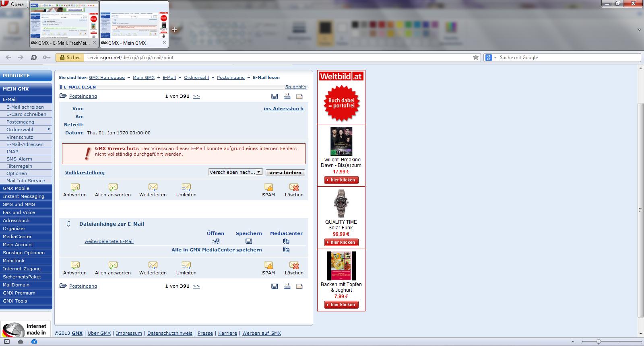The height and width of the screenshot is (346, 644).
Task: Click the bookmark star in the address bar
Action: click(476, 58)
